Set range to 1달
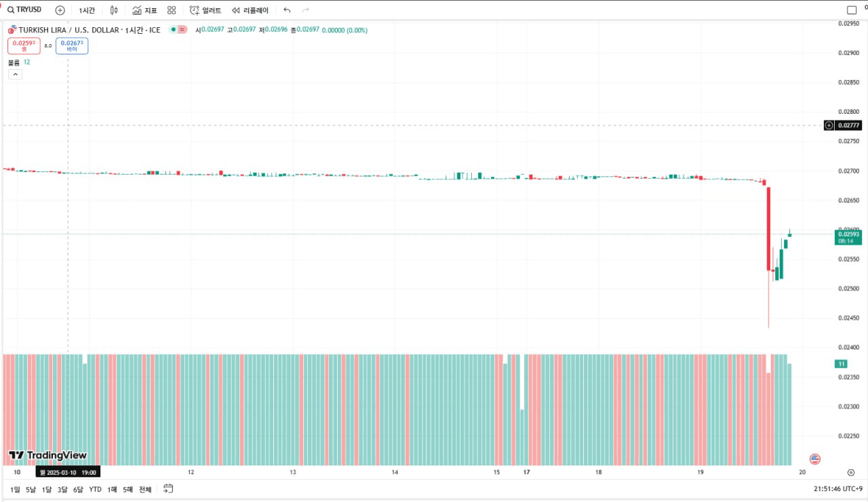This screenshot has width=868, height=502. point(47,489)
